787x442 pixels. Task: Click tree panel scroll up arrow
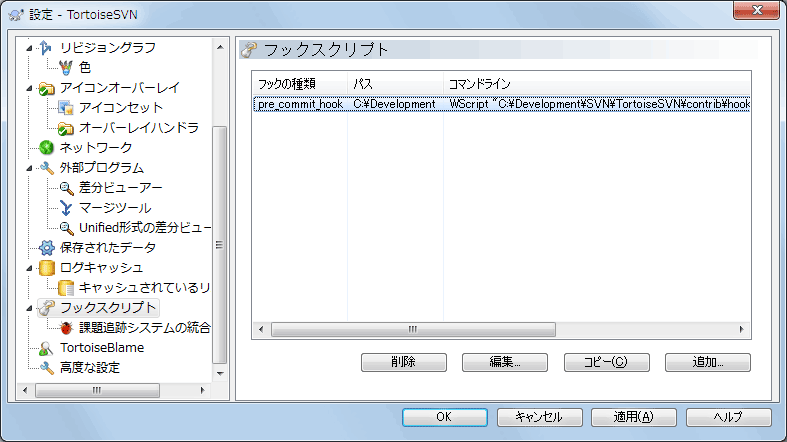(220, 47)
